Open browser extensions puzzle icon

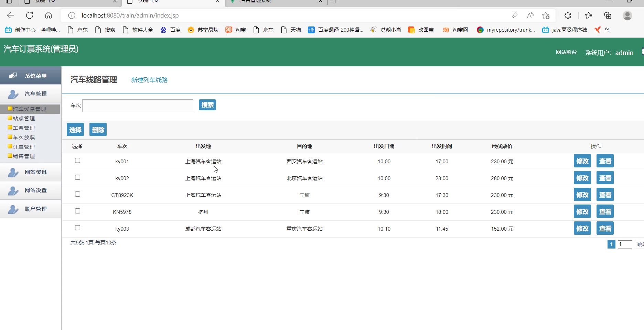coord(568,15)
